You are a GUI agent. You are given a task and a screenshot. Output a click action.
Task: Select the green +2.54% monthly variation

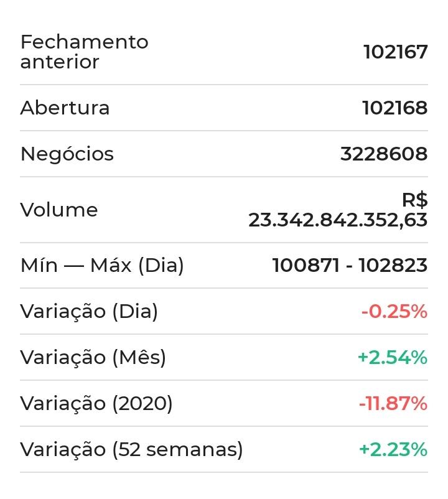[x=392, y=357]
